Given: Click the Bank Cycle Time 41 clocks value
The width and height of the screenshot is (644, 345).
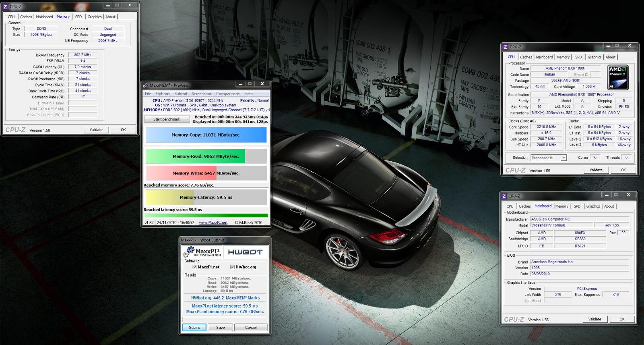Looking at the screenshot, I should coord(83,91).
